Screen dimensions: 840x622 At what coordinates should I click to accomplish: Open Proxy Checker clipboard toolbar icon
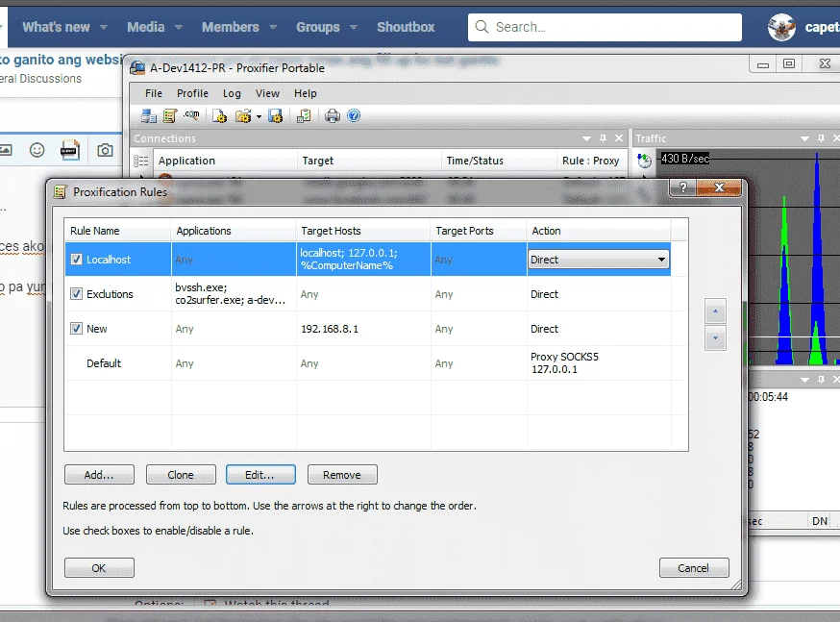(304, 115)
